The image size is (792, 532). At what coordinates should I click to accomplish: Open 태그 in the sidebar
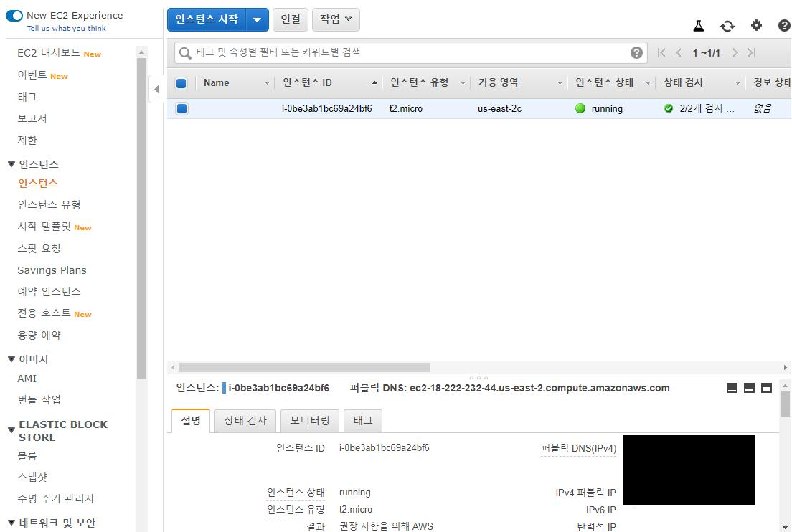click(x=27, y=97)
